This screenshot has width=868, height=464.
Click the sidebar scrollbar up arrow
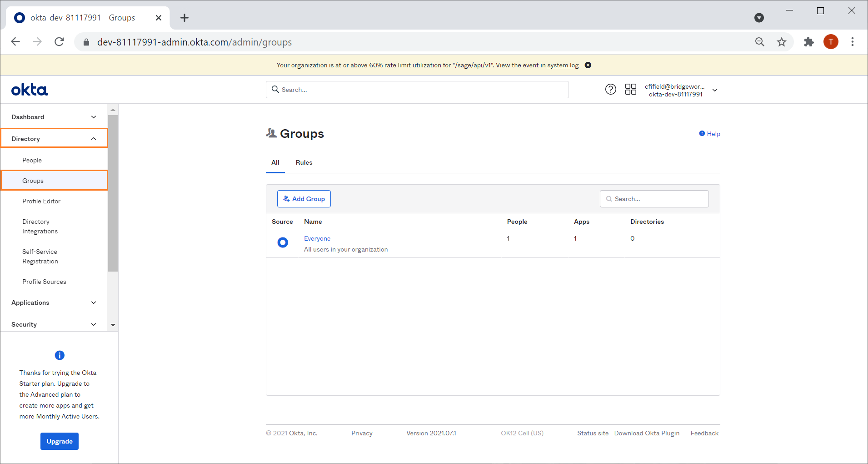click(x=113, y=110)
